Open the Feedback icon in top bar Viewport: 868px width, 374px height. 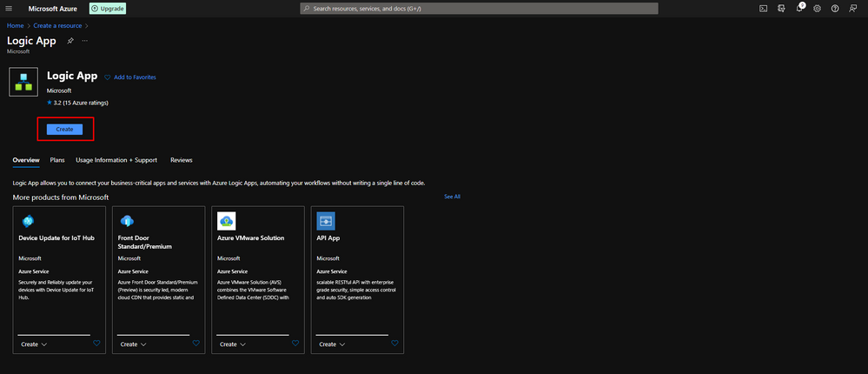(853, 9)
